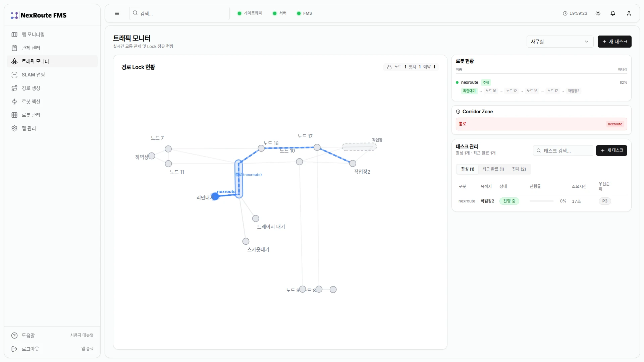This screenshot has width=644, height=362.
Task: Click the 게이트웨이 status indicator
Action: point(250,13)
